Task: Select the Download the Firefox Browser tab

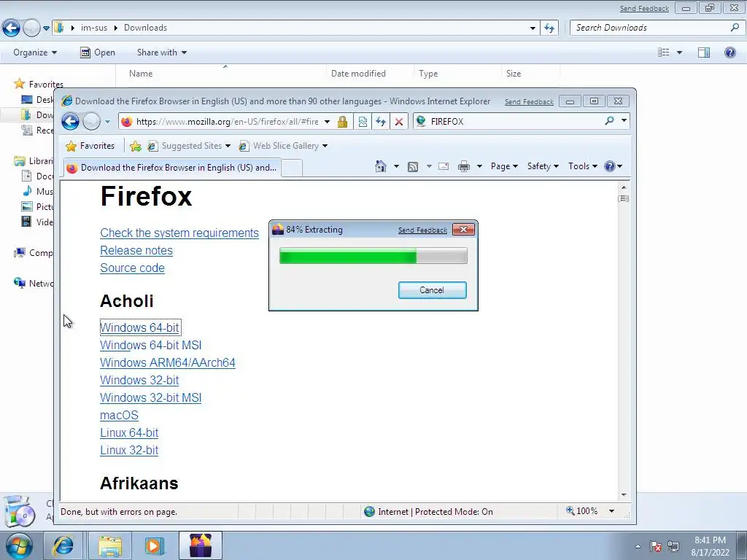Action: [172, 168]
